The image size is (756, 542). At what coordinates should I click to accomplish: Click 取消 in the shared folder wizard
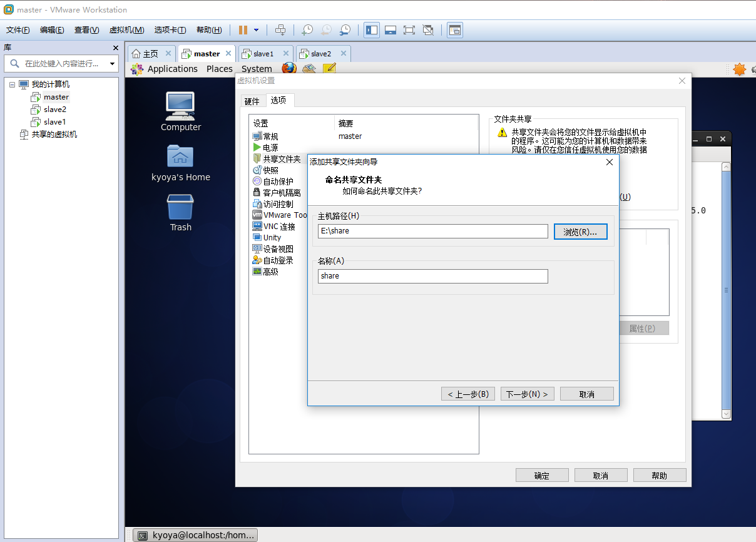point(587,394)
